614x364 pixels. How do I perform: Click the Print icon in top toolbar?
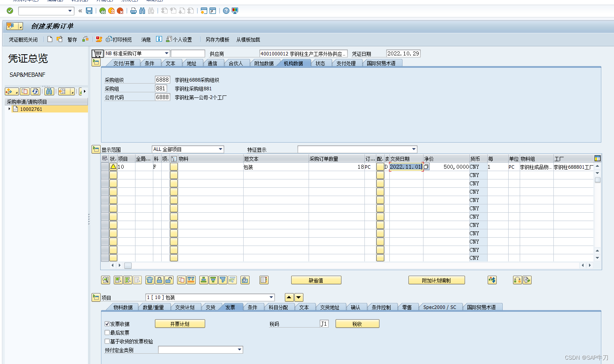coord(133,11)
